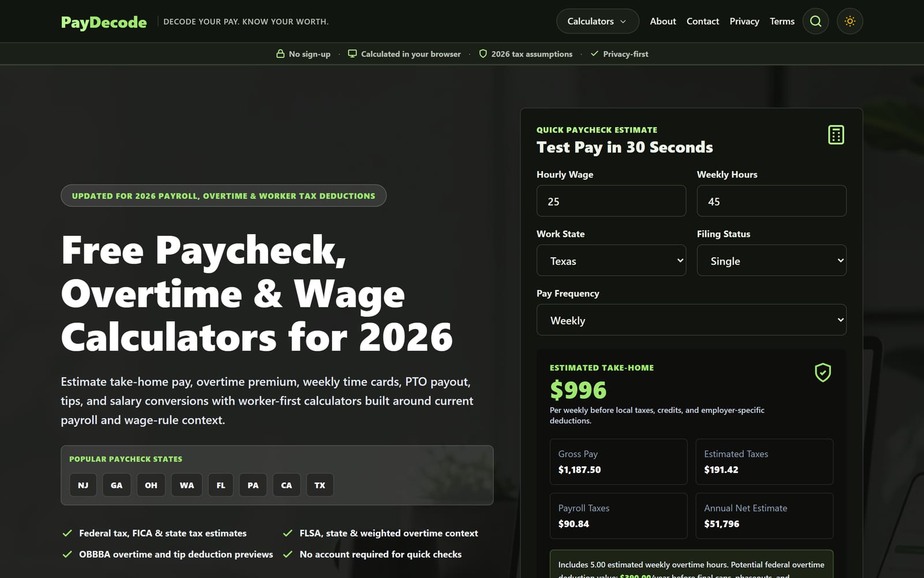Expand the Calculators dropdown menu

598,21
